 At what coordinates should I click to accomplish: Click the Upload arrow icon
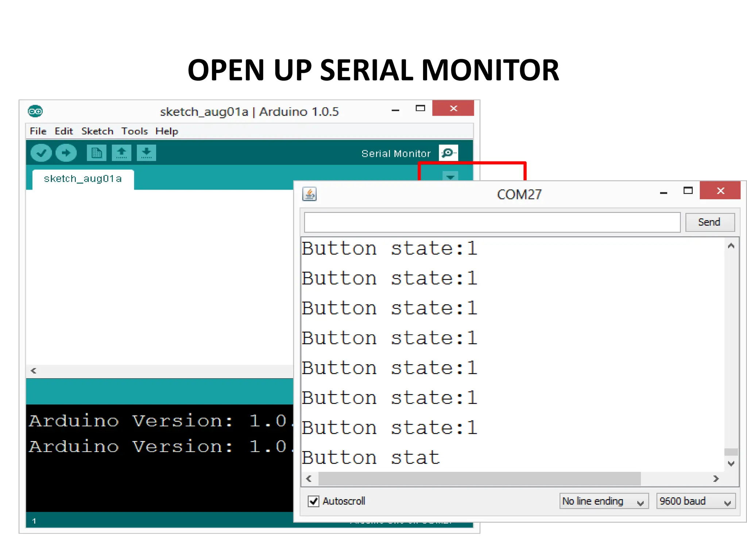pyautogui.click(x=66, y=153)
